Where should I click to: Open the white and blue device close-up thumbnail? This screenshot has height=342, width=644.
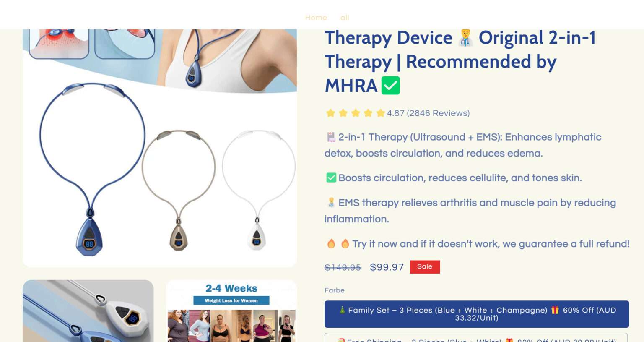[x=88, y=311]
